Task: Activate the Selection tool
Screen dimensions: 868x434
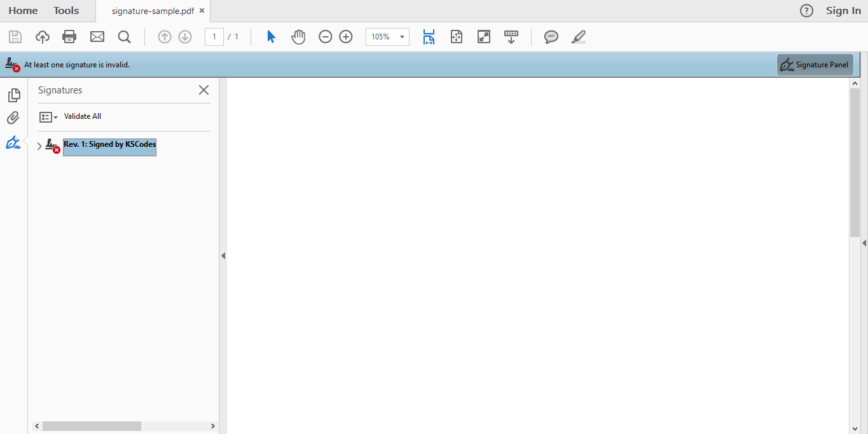Action: (x=270, y=36)
